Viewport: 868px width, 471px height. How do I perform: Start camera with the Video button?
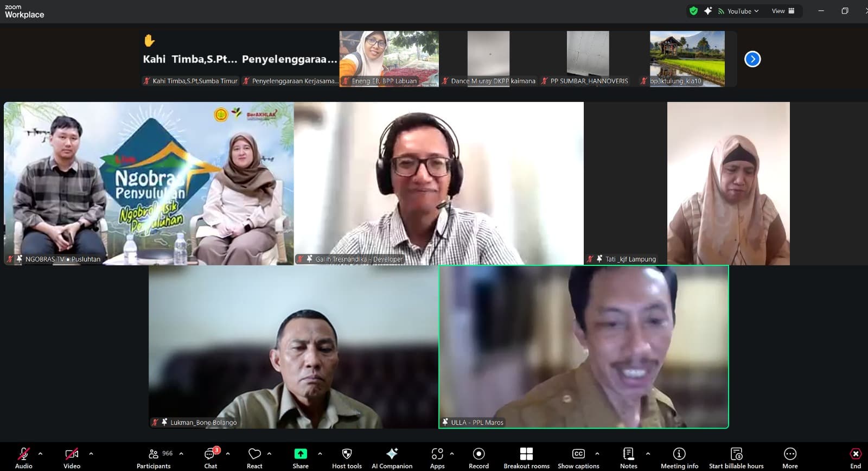tap(72, 457)
